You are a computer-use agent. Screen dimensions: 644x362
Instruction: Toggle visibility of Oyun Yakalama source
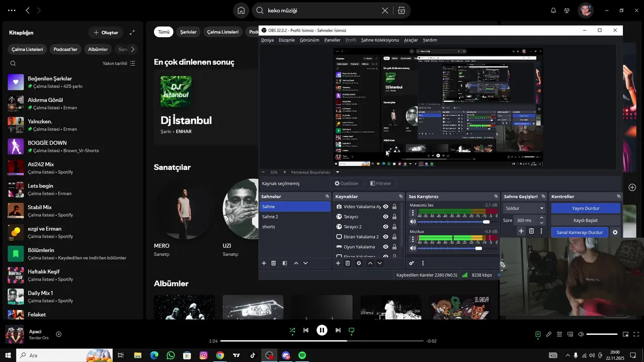[385, 247]
